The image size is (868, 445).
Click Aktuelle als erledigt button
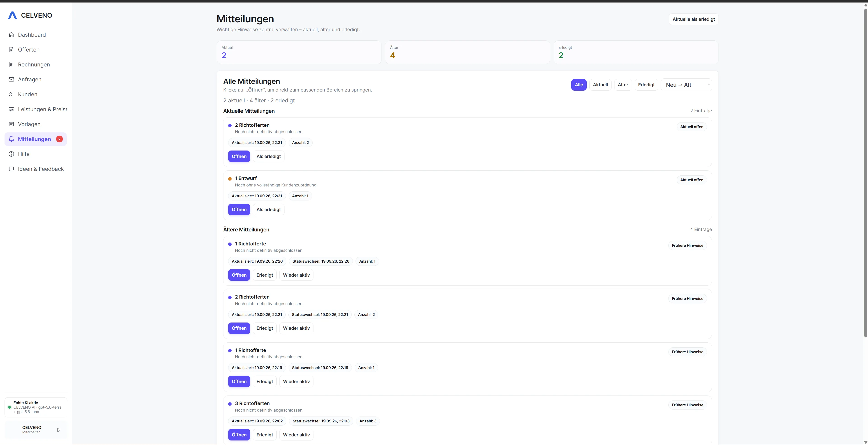(x=693, y=19)
